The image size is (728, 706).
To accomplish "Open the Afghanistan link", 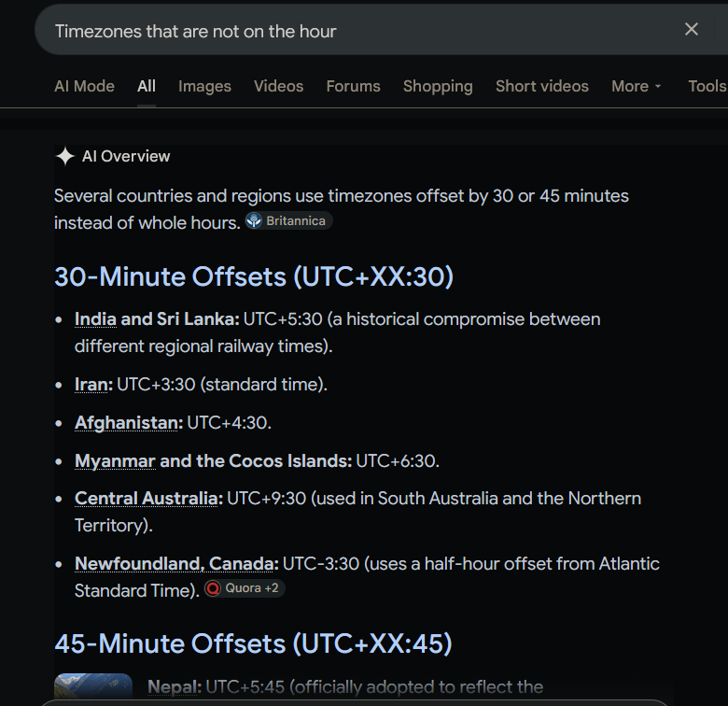I will coord(126,423).
